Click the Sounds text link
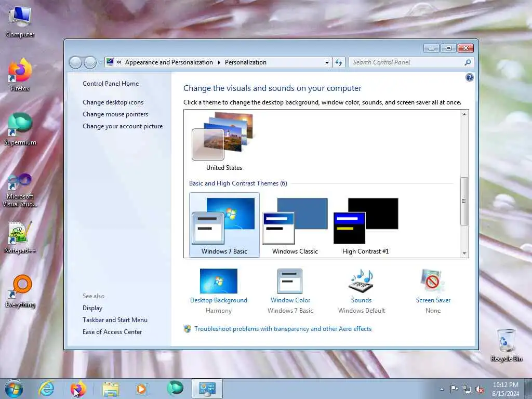This screenshot has width=532, height=399. pyautogui.click(x=362, y=300)
